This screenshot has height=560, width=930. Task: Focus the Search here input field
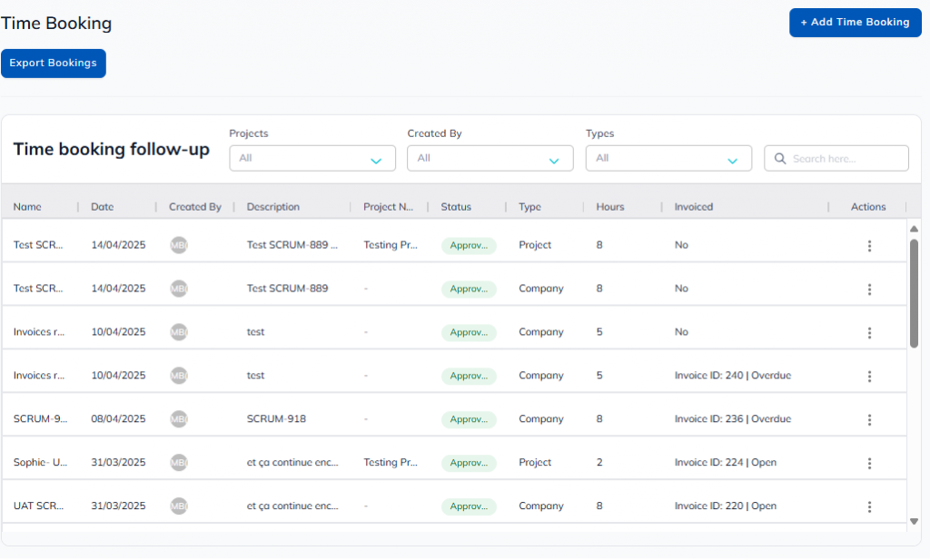click(x=845, y=159)
